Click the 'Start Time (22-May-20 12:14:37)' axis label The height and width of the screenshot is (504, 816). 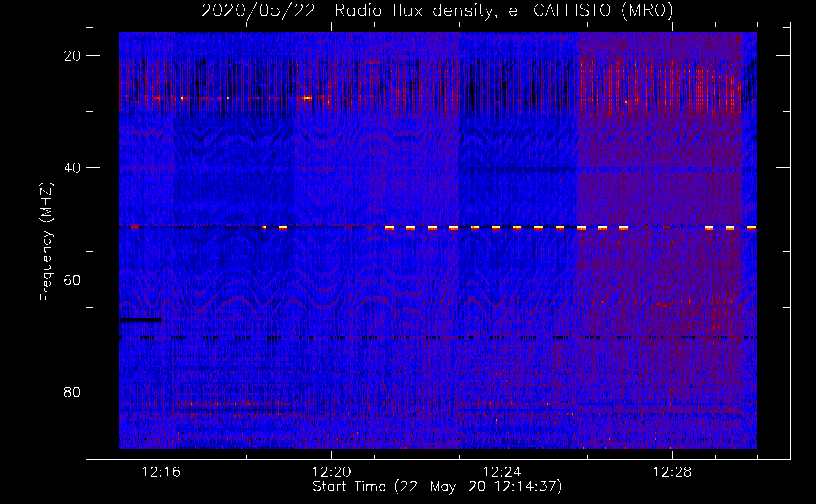point(437,487)
